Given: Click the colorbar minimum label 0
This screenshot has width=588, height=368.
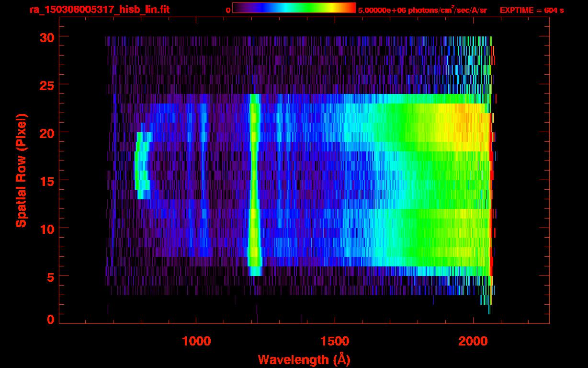Looking at the screenshot, I should pyautogui.click(x=228, y=11).
